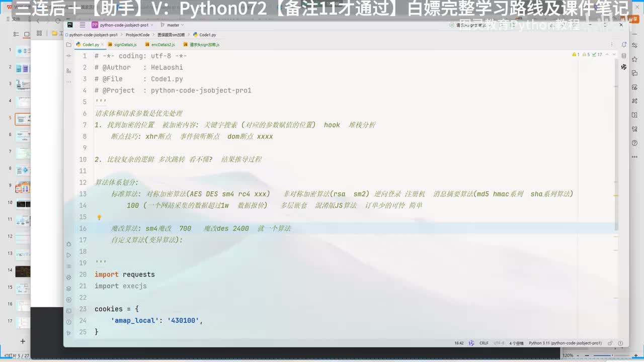Switch to the 请求头sign加密.js tab
Screen dimensions: 644x362
[201, 45]
